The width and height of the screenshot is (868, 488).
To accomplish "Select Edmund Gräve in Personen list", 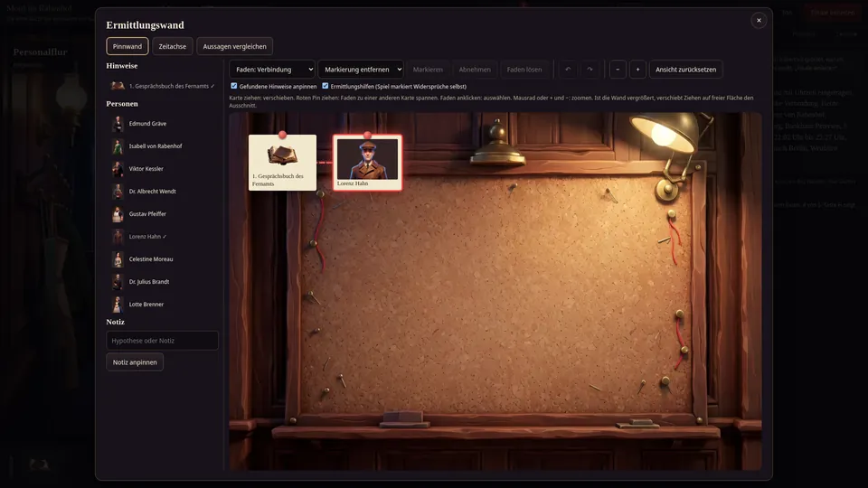I will 163,124.
